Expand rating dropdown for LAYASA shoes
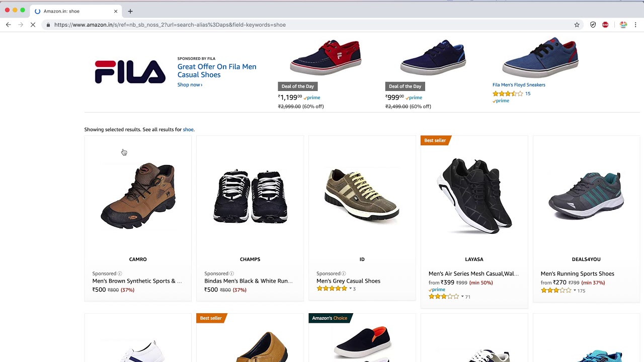The image size is (644, 362). (462, 297)
